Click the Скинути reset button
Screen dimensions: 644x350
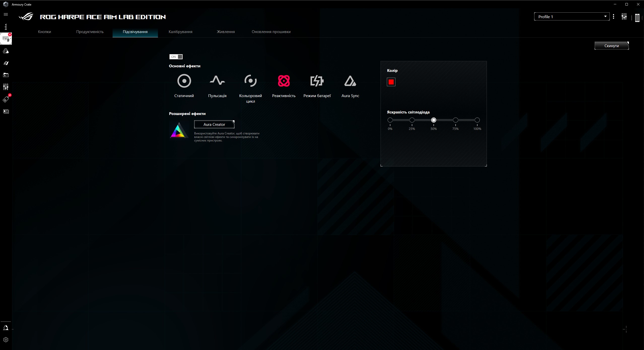tap(612, 46)
